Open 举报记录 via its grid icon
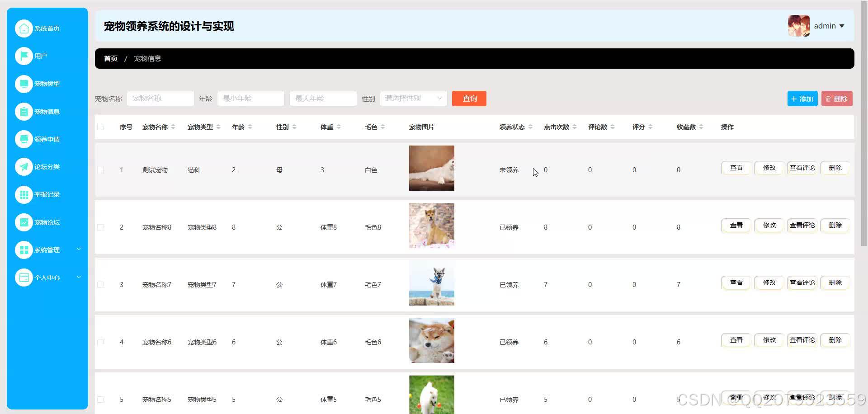The image size is (868, 414). (x=24, y=194)
